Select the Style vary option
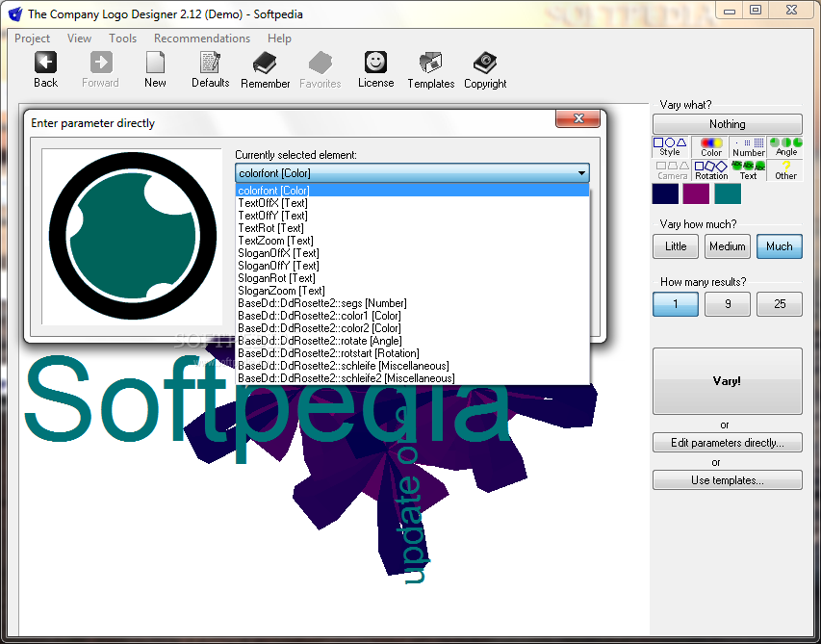821x644 pixels. [670, 146]
